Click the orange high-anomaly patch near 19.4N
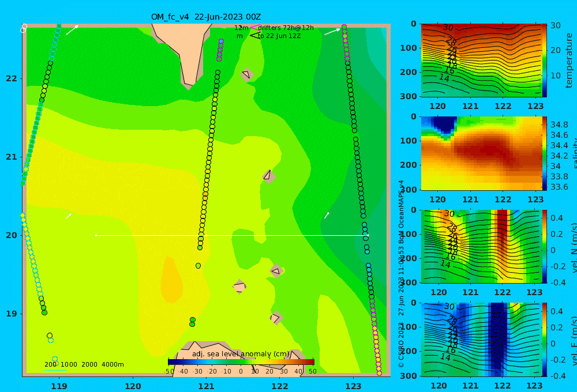 [x=172, y=280]
